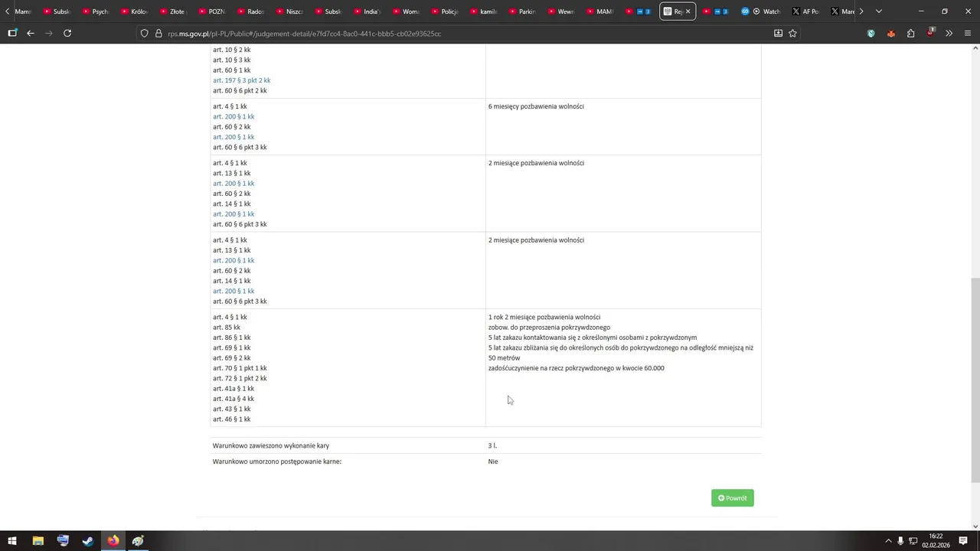Open Steam from the taskbar
Image resolution: width=980 pixels, height=551 pixels.
tap(88, 541)
